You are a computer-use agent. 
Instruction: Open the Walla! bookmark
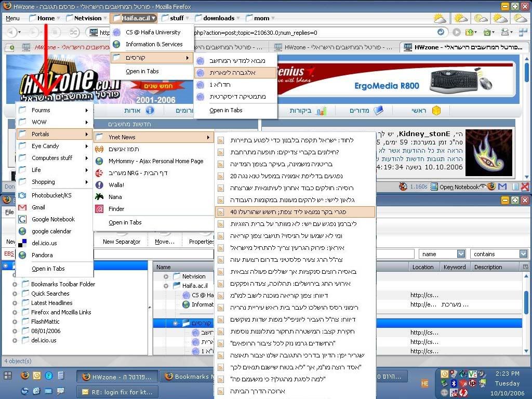pyautogui.click(x=153, y=185)
